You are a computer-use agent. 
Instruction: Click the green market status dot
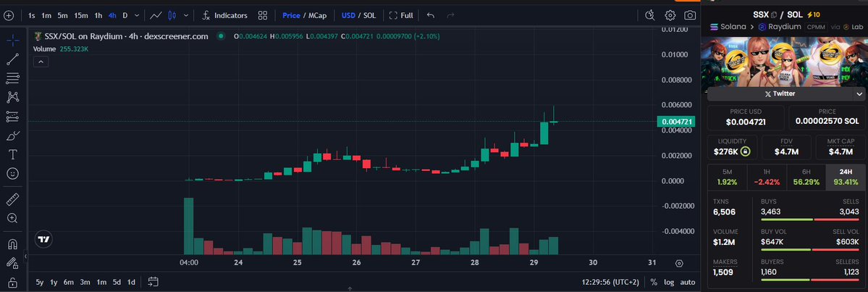[221, 36]
